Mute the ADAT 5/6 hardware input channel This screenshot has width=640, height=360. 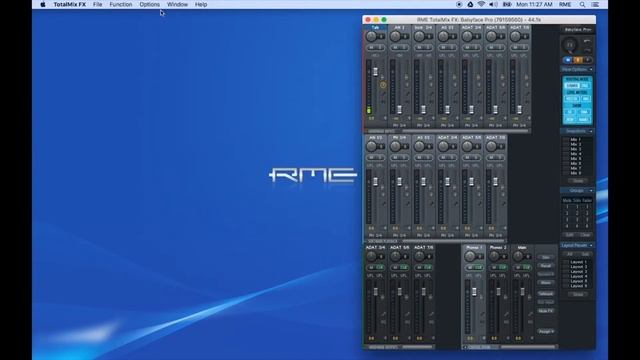click(x=491, y=48)
